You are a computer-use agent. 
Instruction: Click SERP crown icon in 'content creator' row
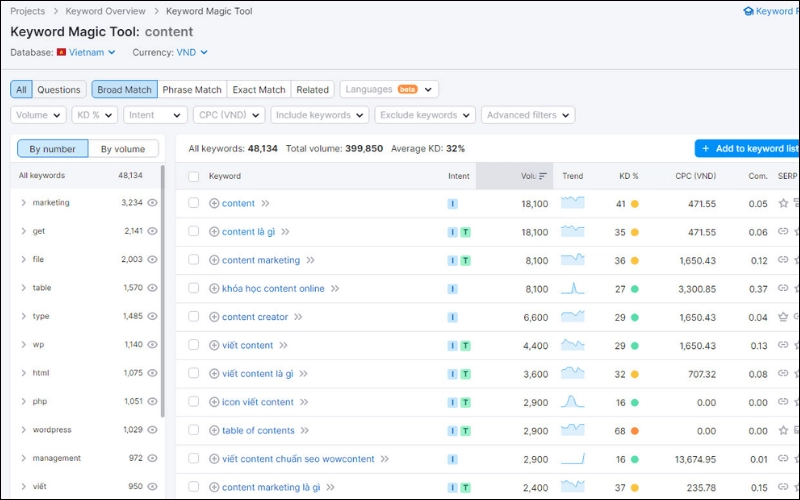coord(783,317)
